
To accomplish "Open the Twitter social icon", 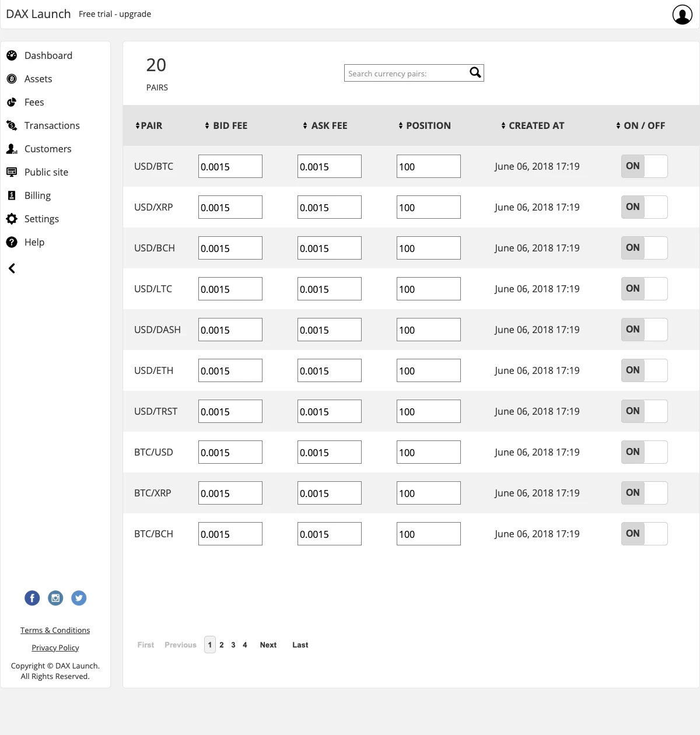I will [79, 598].
